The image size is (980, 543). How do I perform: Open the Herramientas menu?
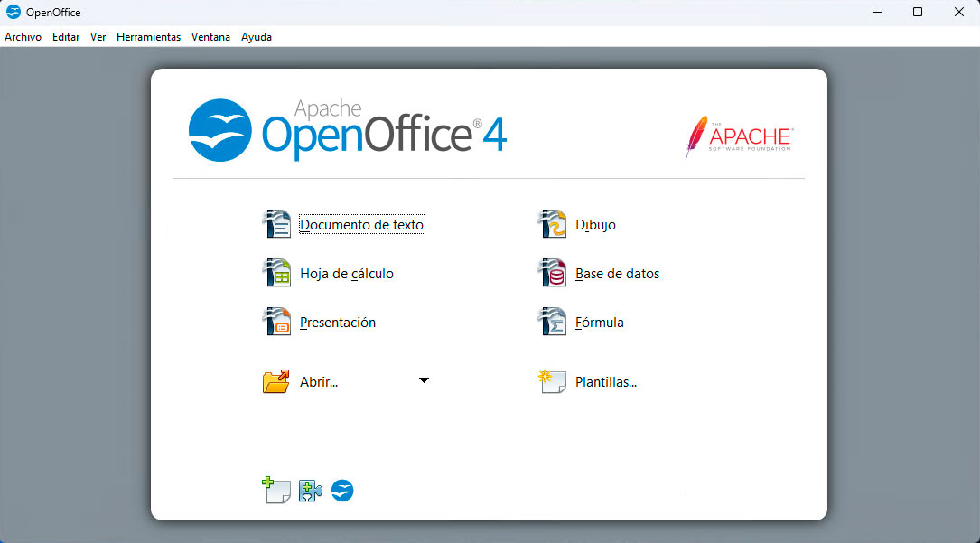pos(148,37)
